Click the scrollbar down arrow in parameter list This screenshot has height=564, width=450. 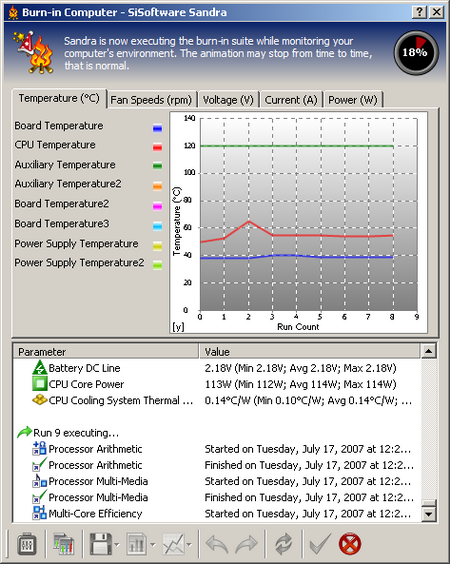coord(428,514)
